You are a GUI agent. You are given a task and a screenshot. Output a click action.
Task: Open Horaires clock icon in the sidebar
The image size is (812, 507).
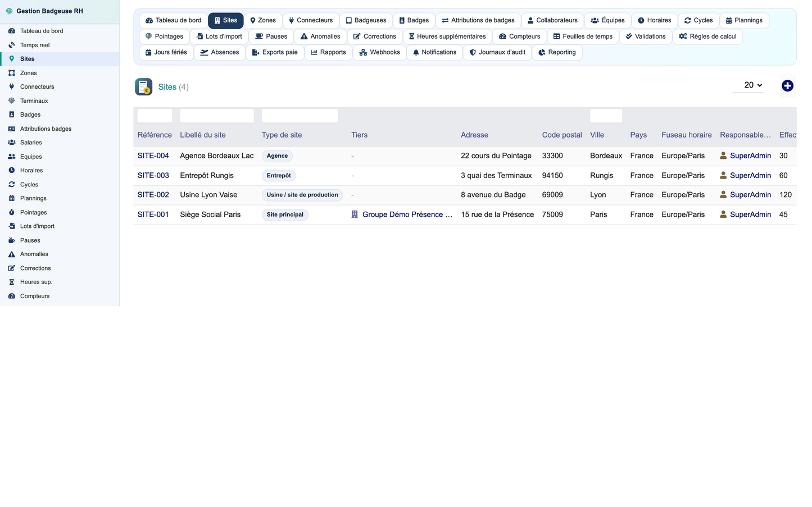pos(11,170)
